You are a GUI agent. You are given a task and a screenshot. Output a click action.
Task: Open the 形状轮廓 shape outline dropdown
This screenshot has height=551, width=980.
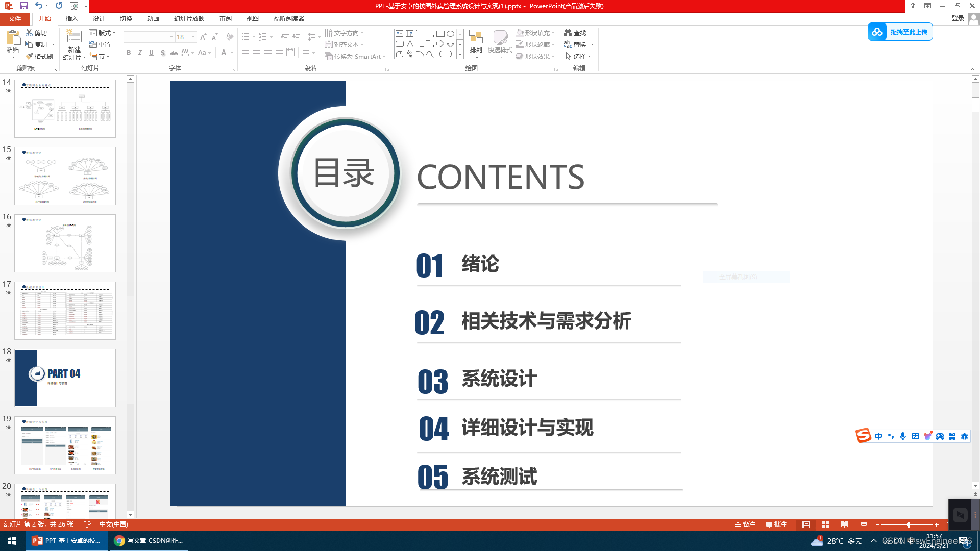[535, 44]
